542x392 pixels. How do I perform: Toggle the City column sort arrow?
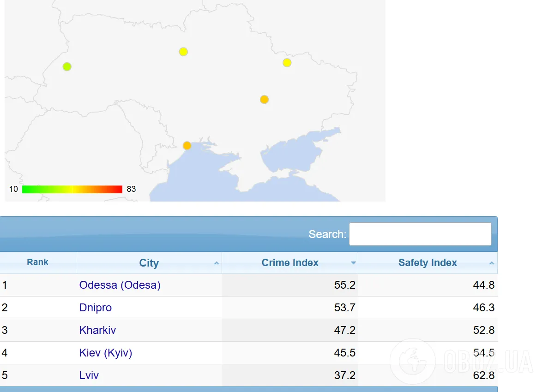pyautogui.click(x=217, y=263)
